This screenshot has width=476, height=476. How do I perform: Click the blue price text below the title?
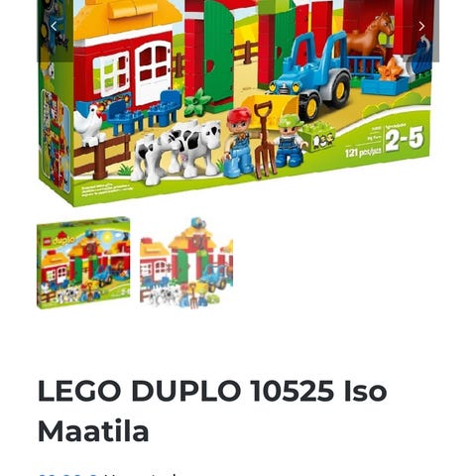coord(67,474)
